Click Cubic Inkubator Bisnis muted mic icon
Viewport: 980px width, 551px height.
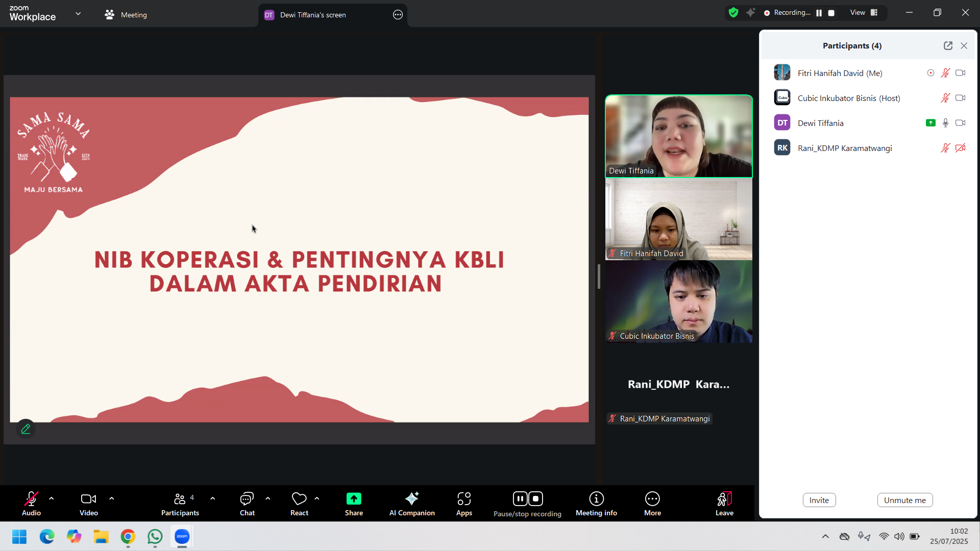(945, 98)
